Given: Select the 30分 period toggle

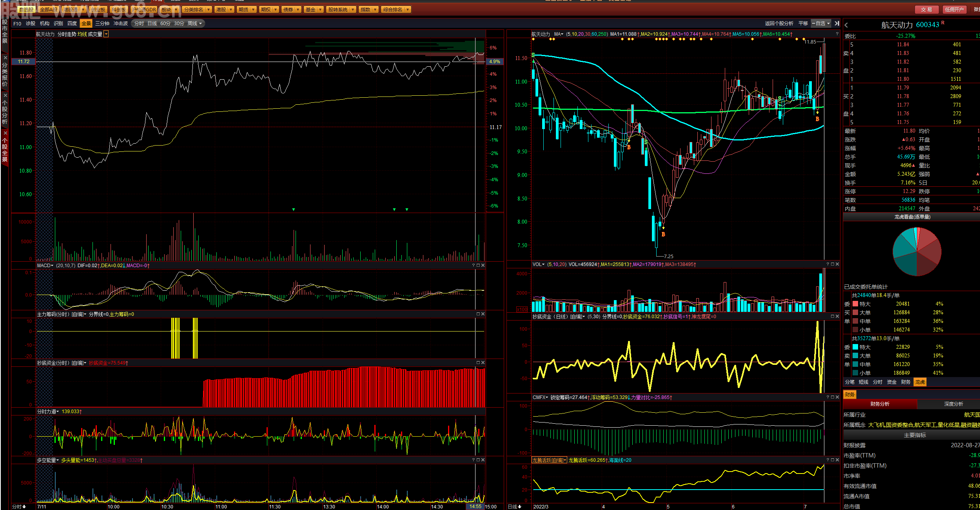Looking at the screenshot, I should [179, 24].
